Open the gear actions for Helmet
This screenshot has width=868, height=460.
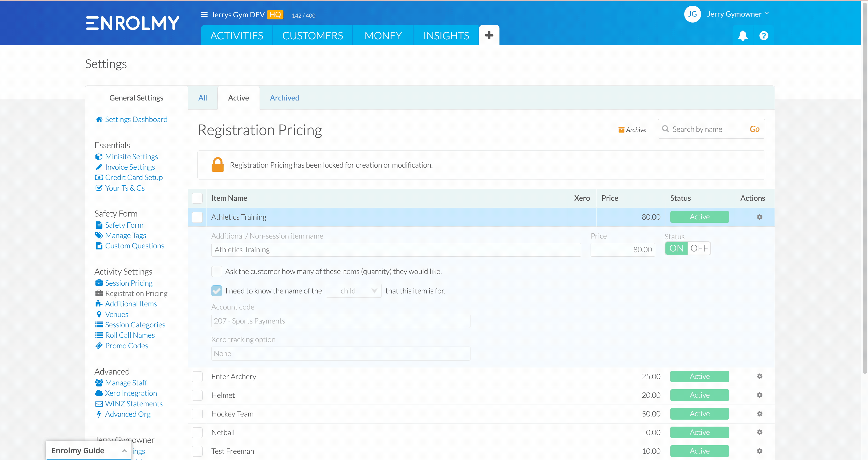click(x=760, y=395)
